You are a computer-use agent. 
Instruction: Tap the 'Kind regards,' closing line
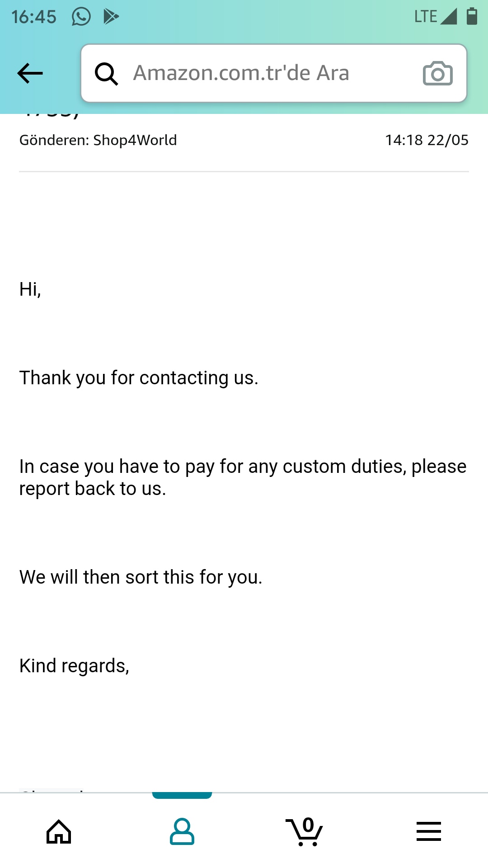coord(74,666)
